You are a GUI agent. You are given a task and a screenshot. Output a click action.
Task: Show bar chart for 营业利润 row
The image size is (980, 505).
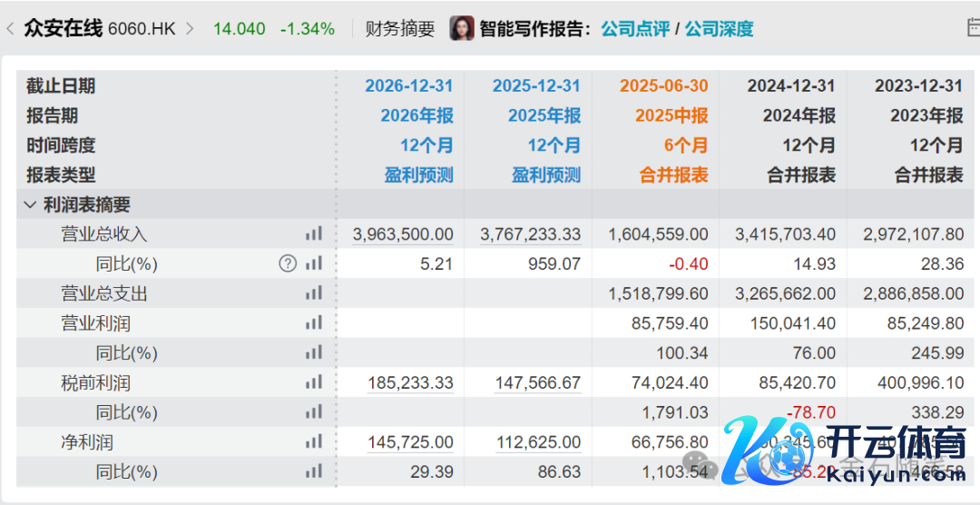pyautogui.click(x=314, y=323)
